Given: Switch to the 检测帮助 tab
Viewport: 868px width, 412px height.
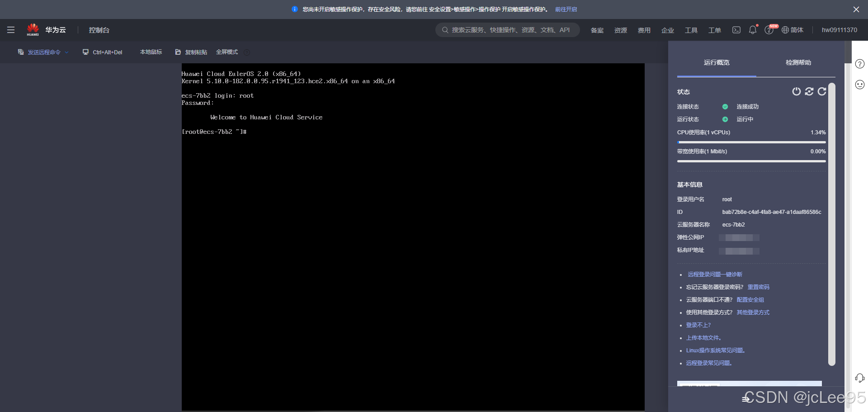Looking at the screenshot, I should [798, 62].
